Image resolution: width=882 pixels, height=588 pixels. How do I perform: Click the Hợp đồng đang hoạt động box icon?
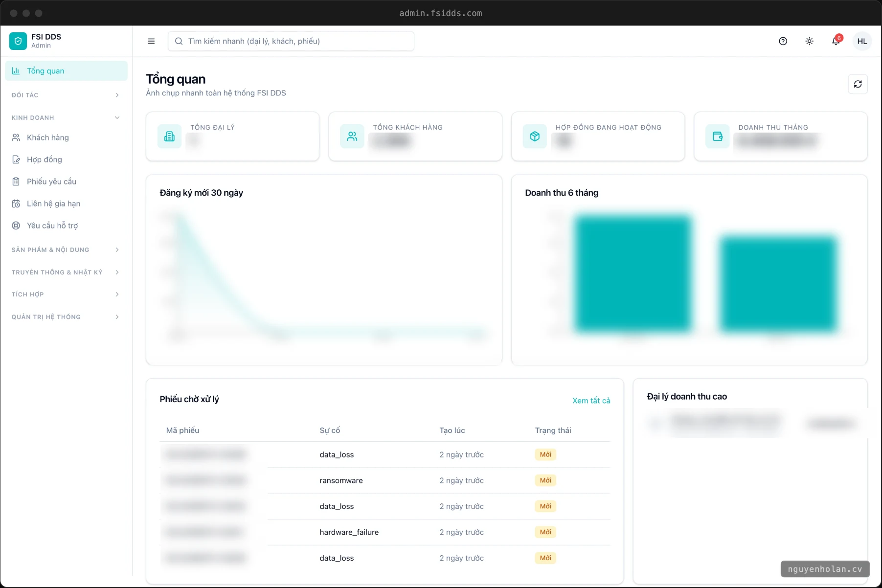pos(535,136)
